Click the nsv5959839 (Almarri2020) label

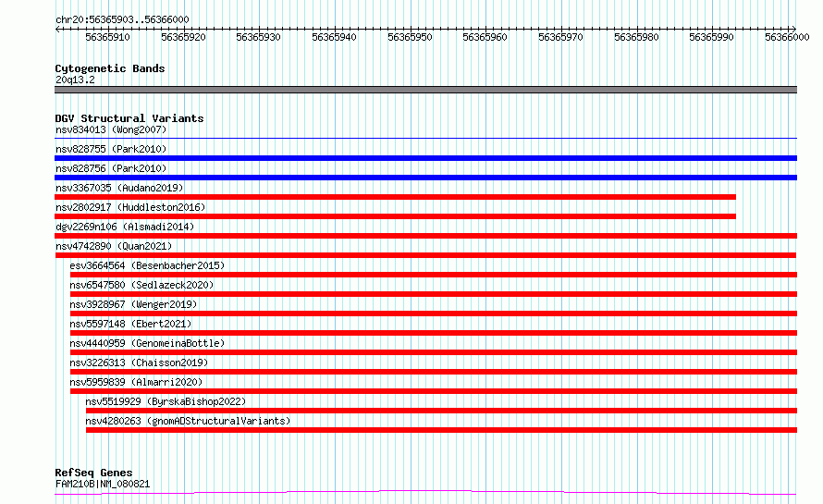tap(136, 382)
